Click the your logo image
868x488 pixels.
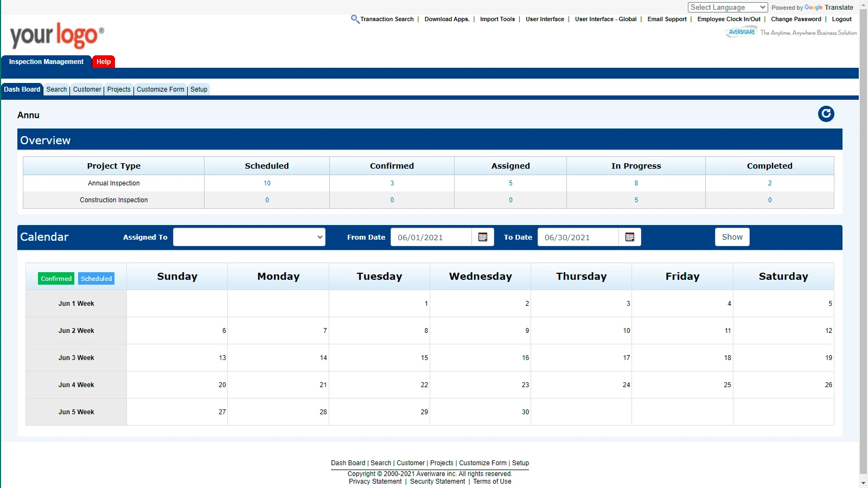click(x=56, y=35)
